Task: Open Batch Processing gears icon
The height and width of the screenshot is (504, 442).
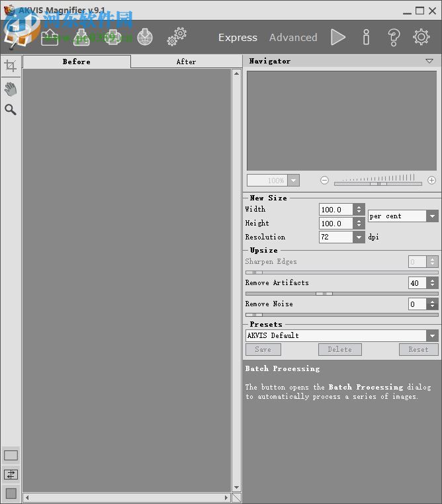Action: coord(177,36)
